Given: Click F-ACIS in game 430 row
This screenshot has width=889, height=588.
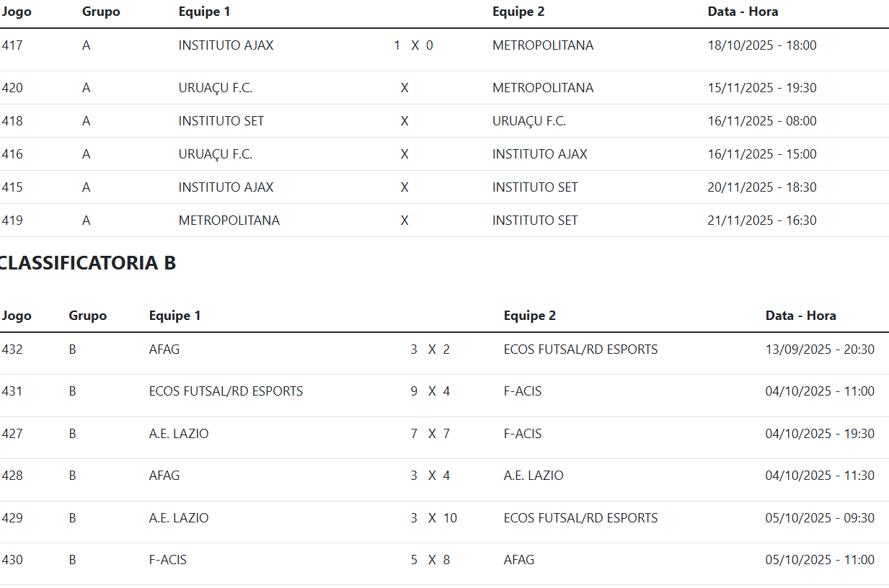Looking at the screenshot, I should [x=167, y=560].
